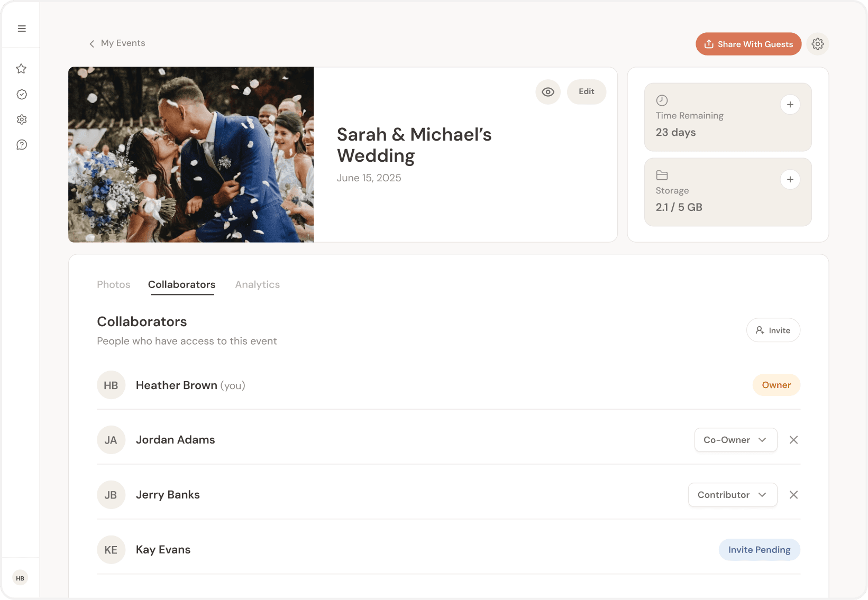Click the 23 days value
Screen dimensions: 868x600
pyautogui.click(x=676, y=133)
